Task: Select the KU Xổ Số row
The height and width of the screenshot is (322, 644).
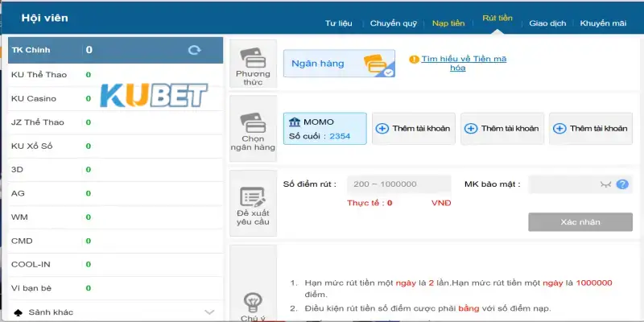Action: pyautogui.click(x=115, y=147)
